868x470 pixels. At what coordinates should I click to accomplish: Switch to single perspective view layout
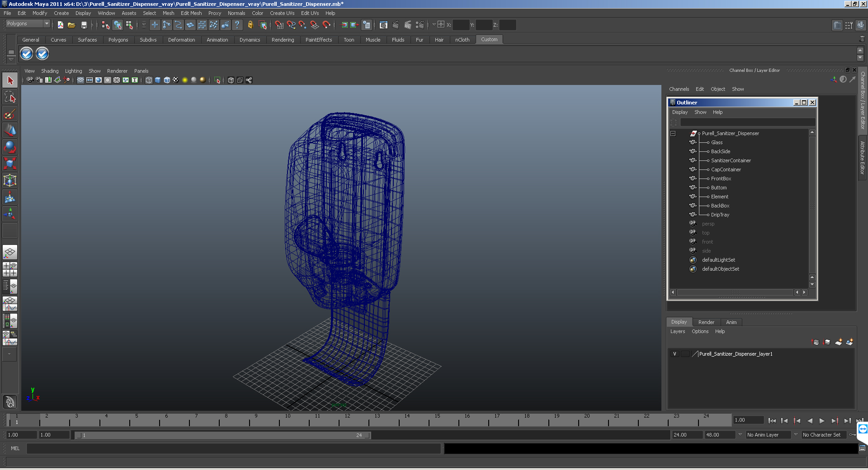coord(10,252)
